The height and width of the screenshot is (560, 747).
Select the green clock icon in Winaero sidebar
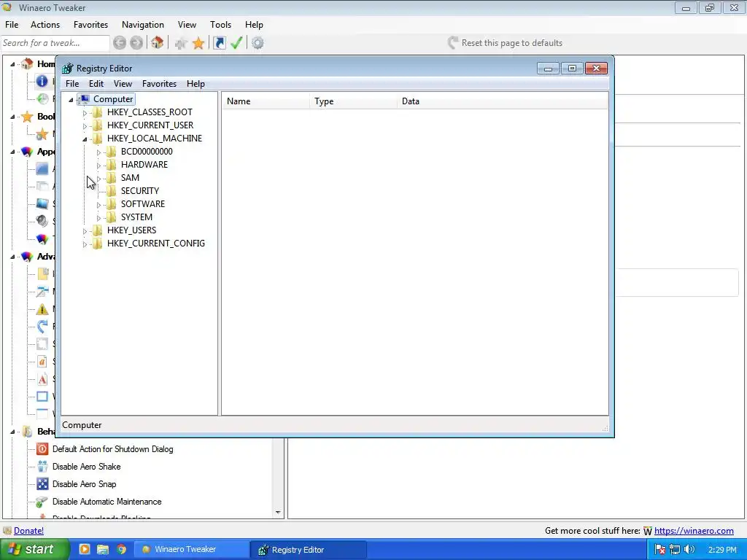point(42,98)
